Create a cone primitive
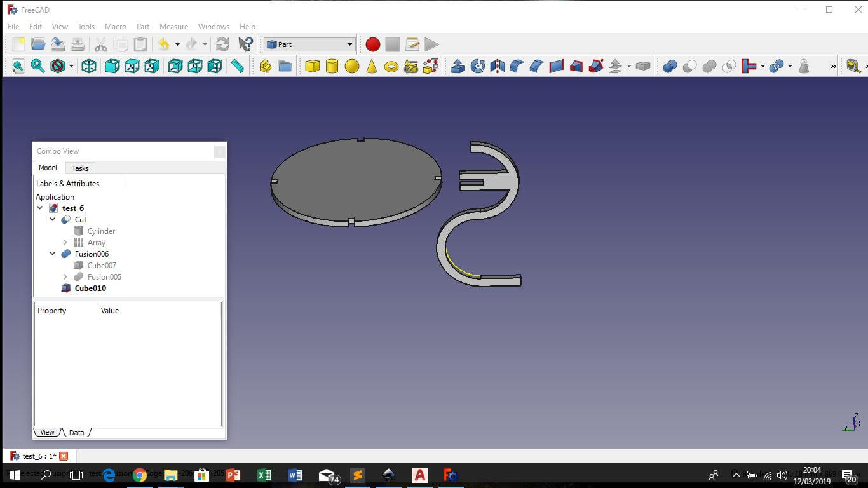 pos(372,66)
